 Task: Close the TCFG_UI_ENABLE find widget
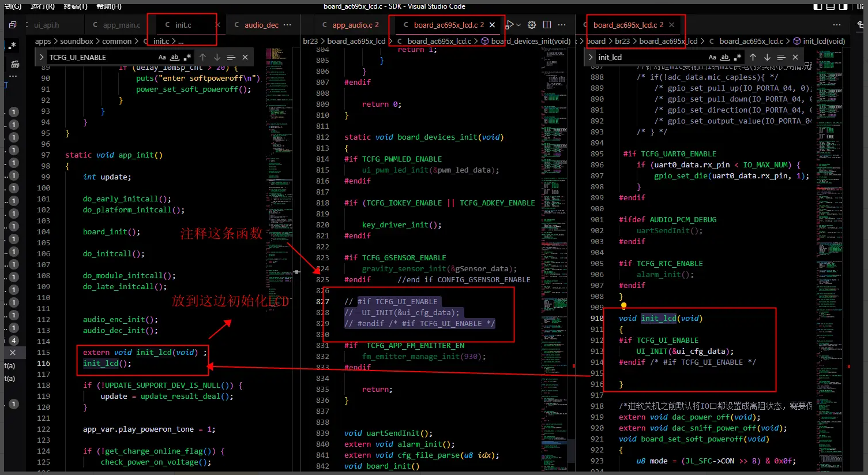245,57
